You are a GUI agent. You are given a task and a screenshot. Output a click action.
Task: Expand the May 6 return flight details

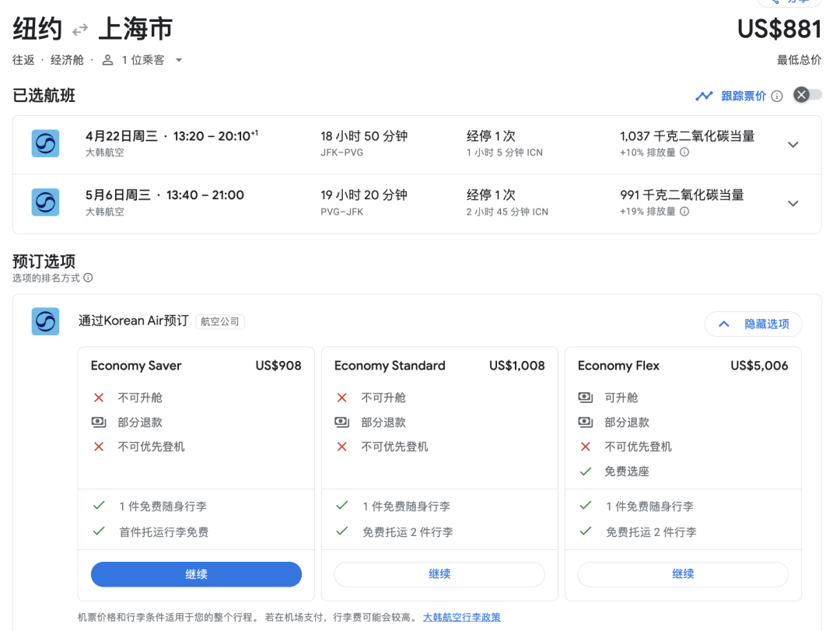[793, 204]
